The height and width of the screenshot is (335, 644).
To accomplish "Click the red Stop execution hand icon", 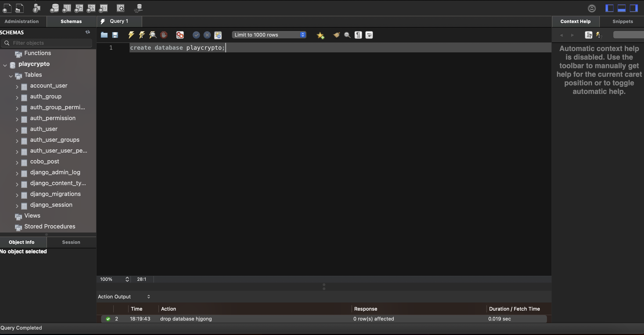I will (x=164, y=35).
